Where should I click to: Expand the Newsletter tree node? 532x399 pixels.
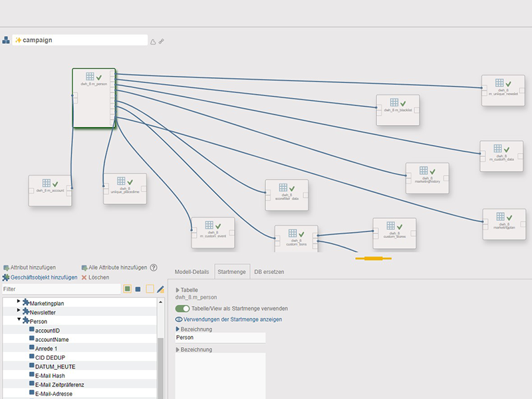(19, 310)
